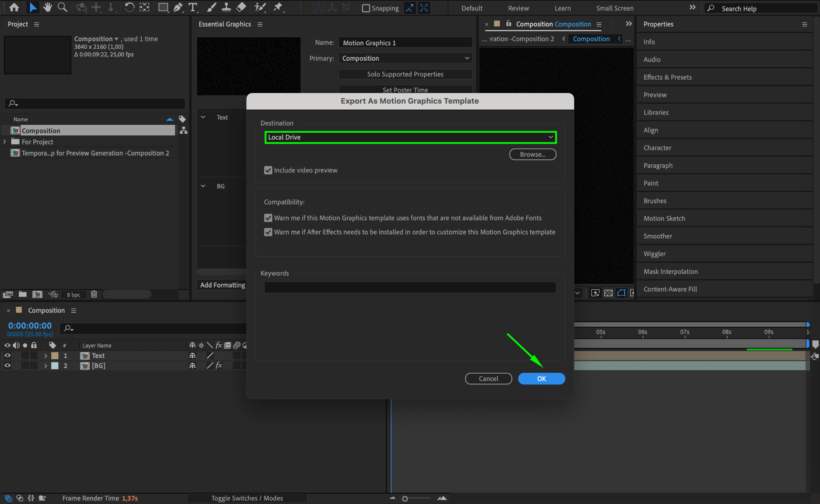Click the Browse button
This screenshot has height=504, width=820.
(533, 154)
